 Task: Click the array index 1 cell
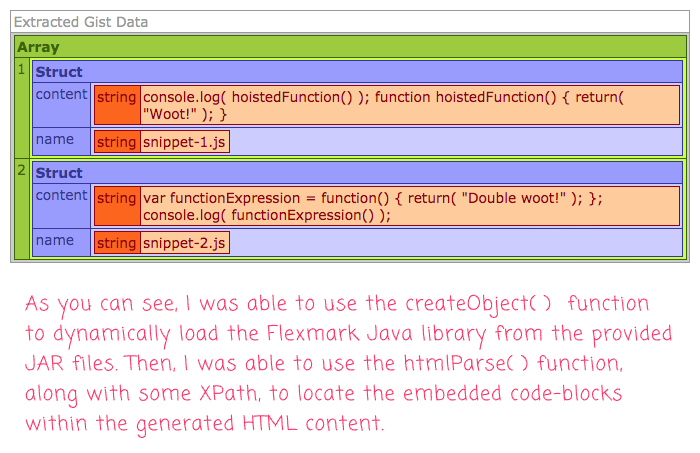(21, 108)
